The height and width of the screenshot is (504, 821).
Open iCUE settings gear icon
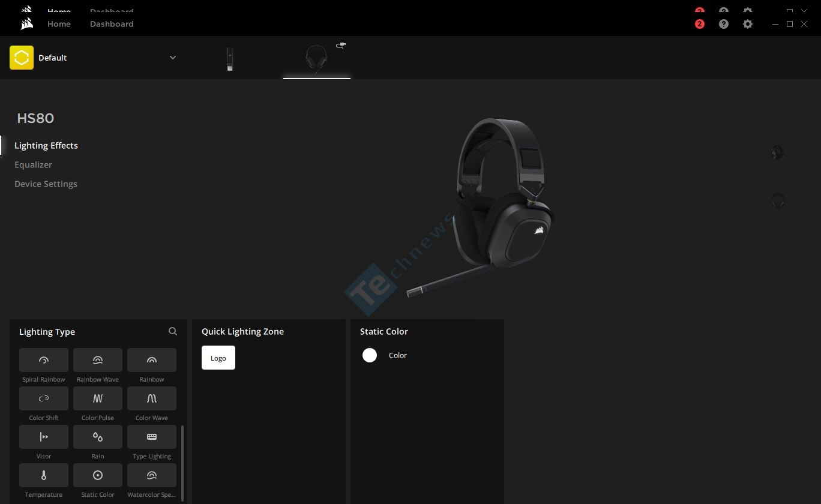point(748,24)
